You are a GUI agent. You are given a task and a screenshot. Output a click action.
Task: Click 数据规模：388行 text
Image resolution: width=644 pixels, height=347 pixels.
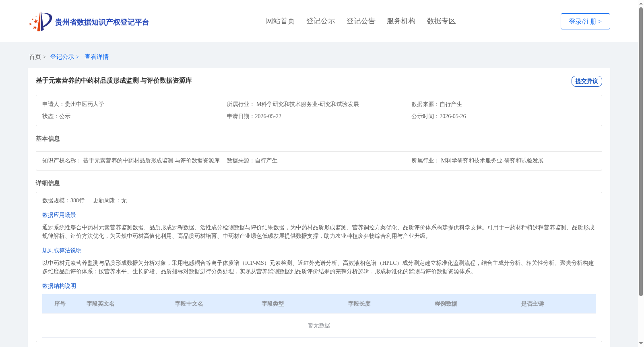pos(63,200)
